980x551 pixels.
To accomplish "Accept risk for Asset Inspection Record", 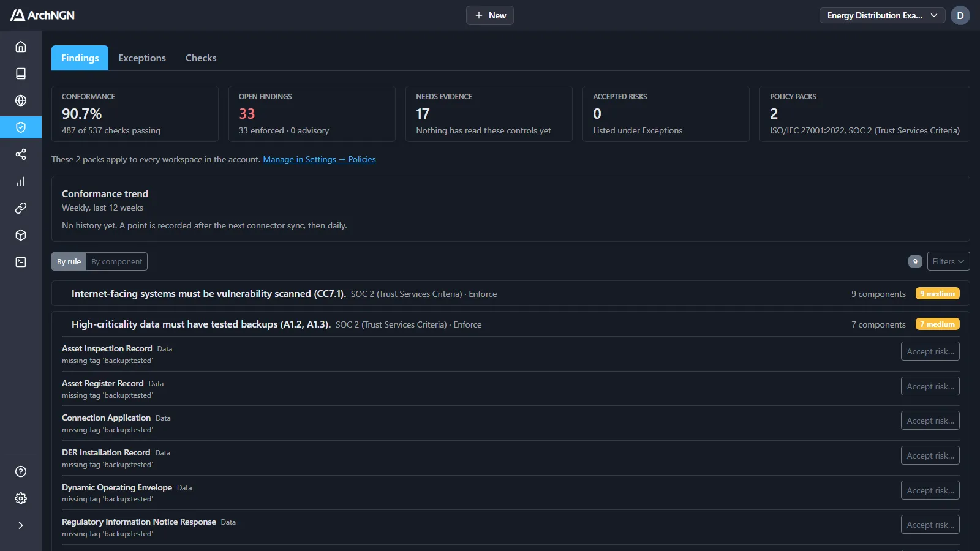I will tap(930, 351).
